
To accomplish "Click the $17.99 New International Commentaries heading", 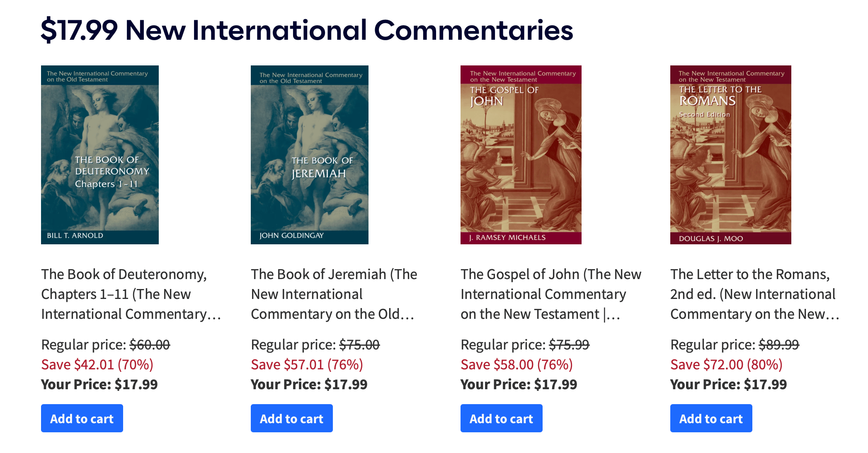I will (307, 30).
